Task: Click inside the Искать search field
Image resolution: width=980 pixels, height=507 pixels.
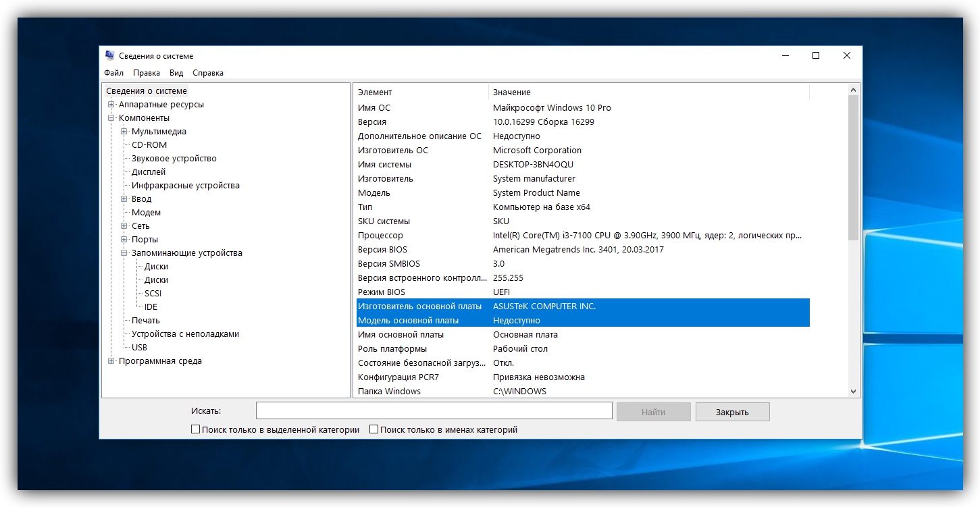Action: tap(434, 410)
